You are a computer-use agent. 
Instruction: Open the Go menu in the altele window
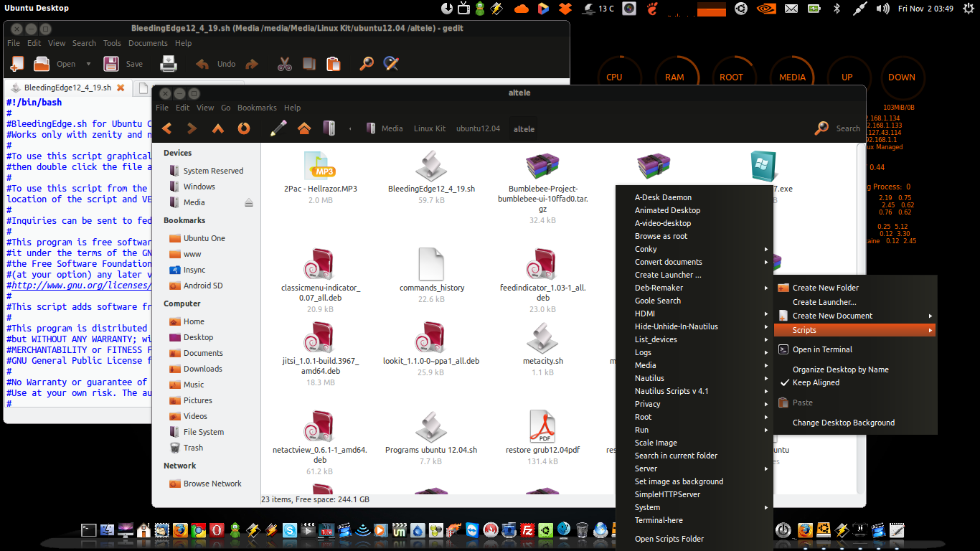(x=226, y=108)
